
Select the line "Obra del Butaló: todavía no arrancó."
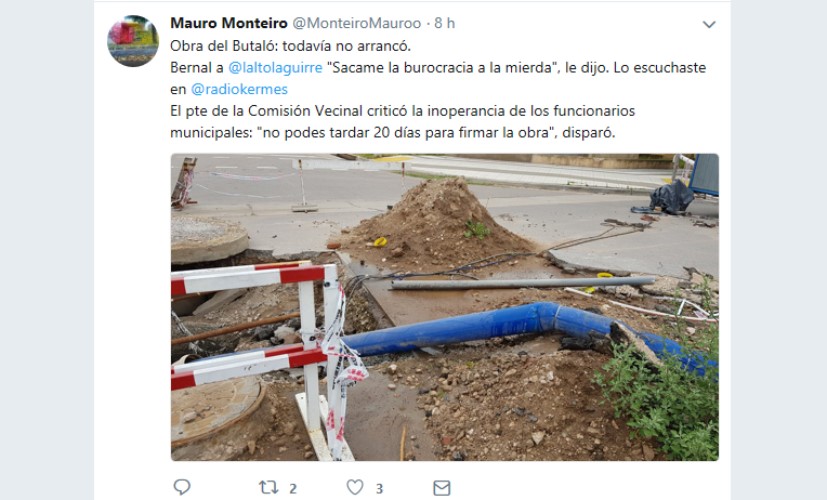tap(291, 46)
